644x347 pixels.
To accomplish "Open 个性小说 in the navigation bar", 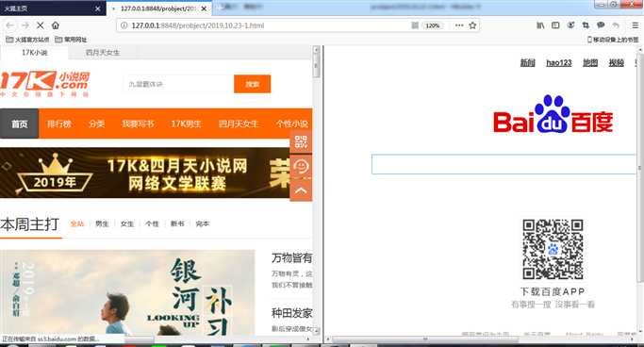I will [292, 124].
